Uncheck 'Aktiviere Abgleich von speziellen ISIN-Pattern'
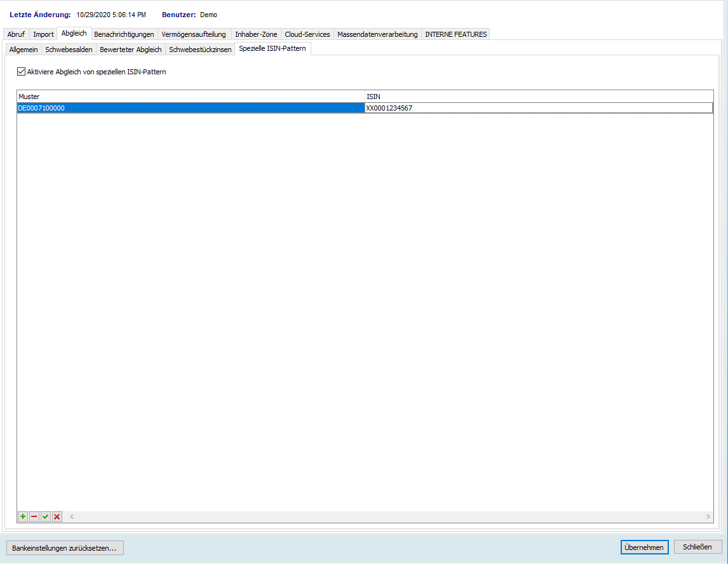 point(22,72)
